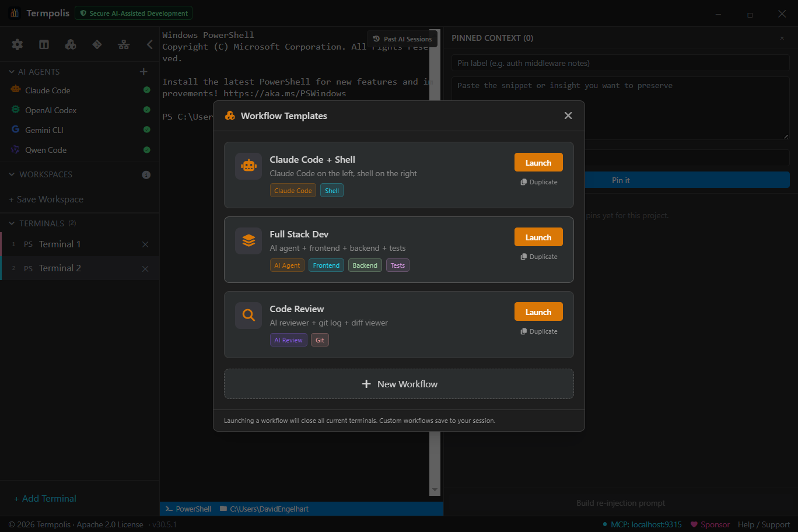
Task: Open workflow templates cubes icon in sidebar
Action: (71, 44)
